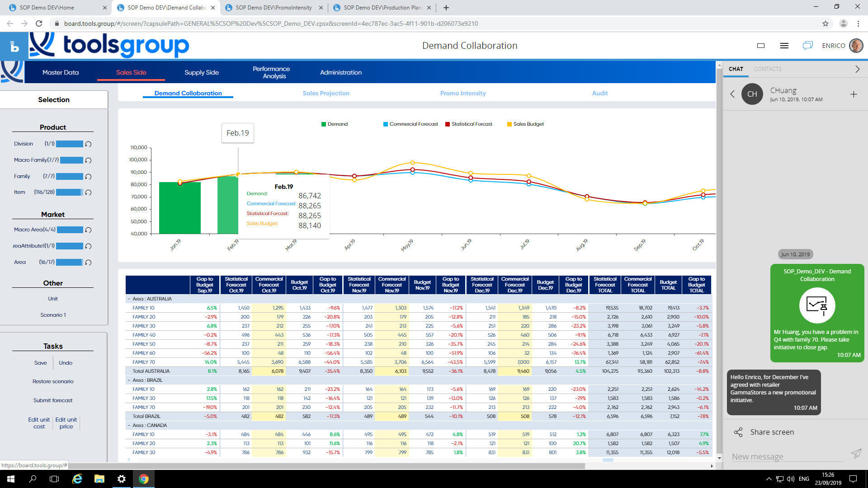This screenshot has width=868, height=488.
Task: Toggle the Feb.19 chart data point
Action: pyautogui.click(x=237, y=174)
